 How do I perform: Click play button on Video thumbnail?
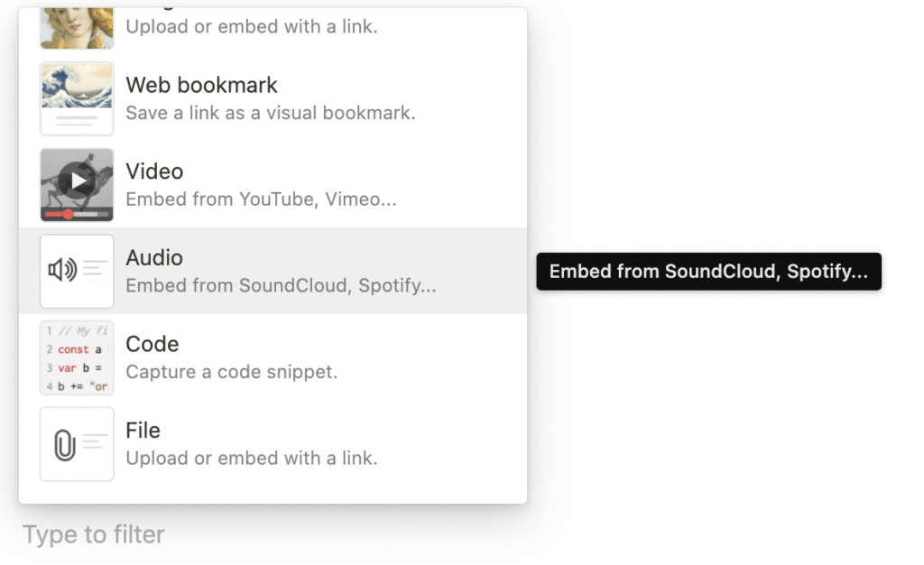78,181
